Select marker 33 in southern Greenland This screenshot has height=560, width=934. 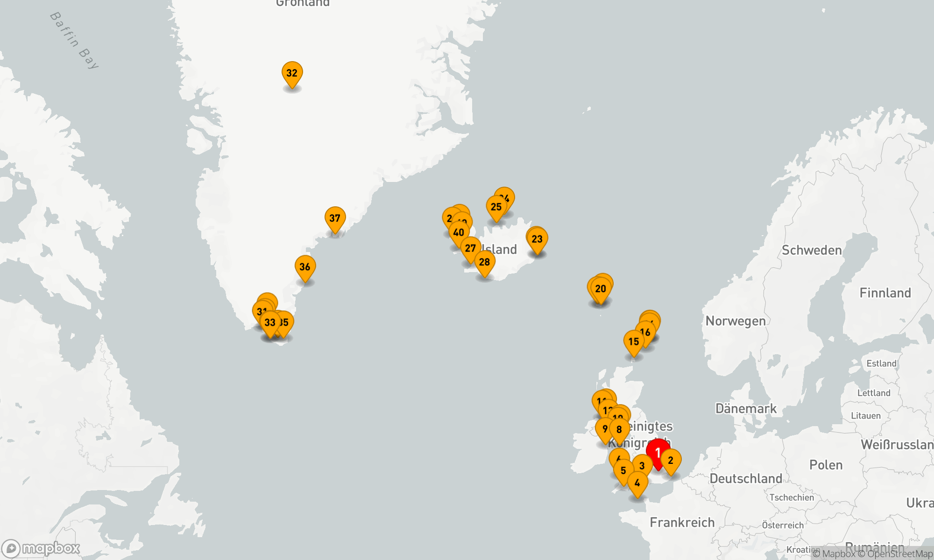tap(269, 322)
